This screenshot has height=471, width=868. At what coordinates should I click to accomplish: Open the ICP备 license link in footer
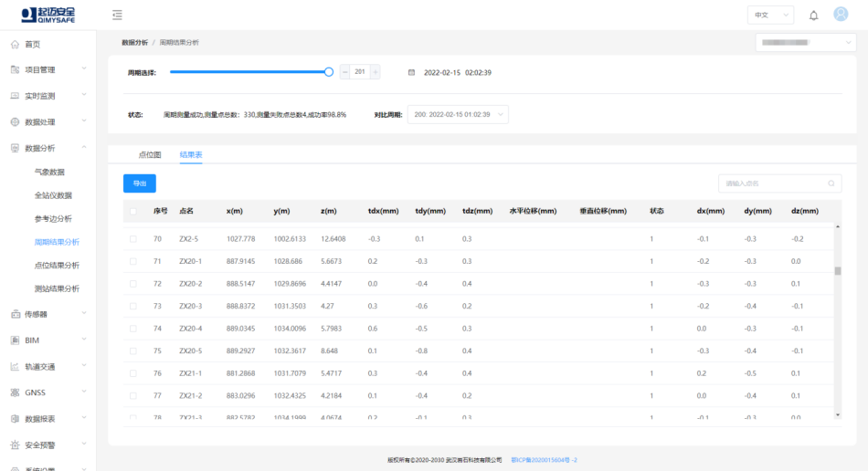[x=544, y=460]
